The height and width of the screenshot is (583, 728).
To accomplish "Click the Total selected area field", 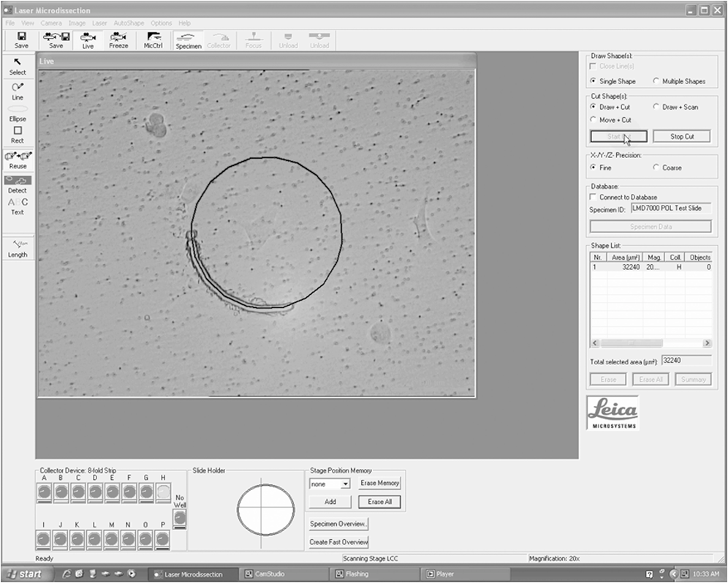I will (686, 361).
